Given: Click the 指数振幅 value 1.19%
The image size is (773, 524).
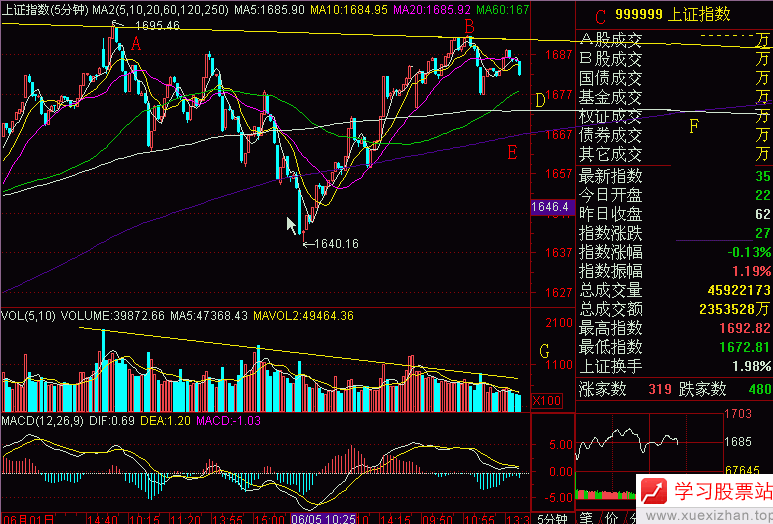Looking at the screenshot, I should pos(751,271).
